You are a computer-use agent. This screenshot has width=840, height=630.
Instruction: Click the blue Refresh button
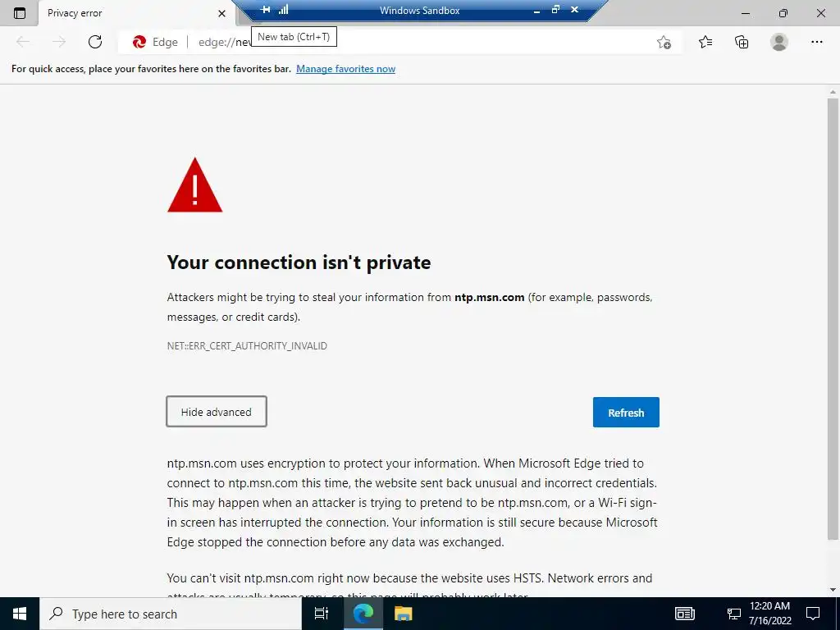[x=626, y=412]
